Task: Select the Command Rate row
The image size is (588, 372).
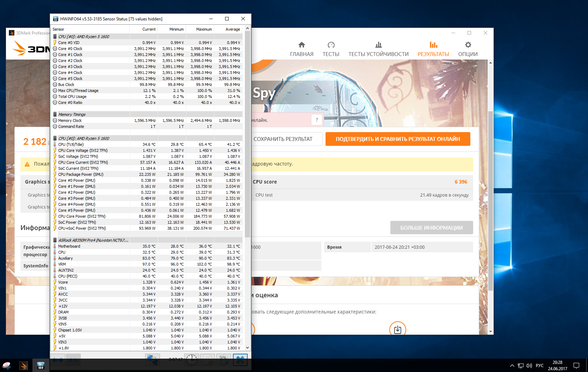Action: pyautogui.click(x=147, y=126)
